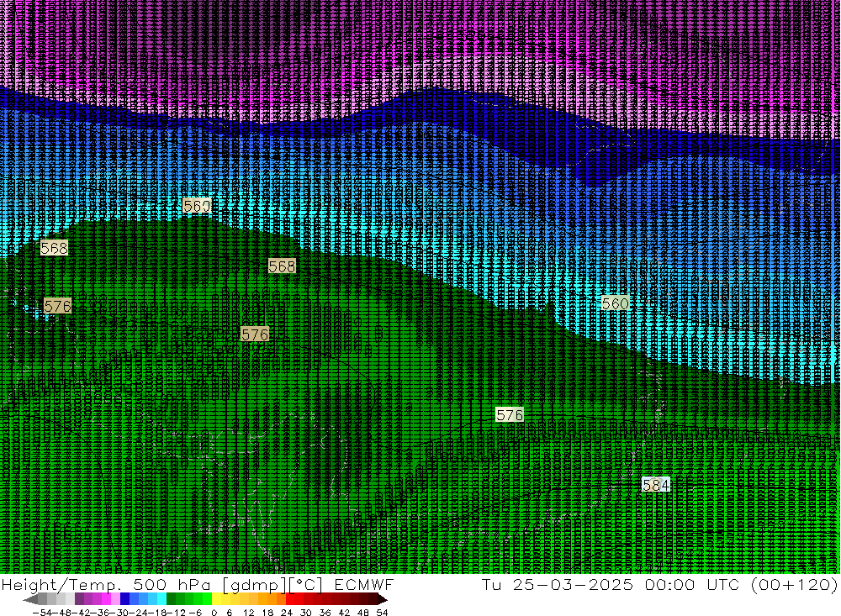Click the Tu weekday abbreviation
The image size is (841, 616).
click(x=492, y=584)
